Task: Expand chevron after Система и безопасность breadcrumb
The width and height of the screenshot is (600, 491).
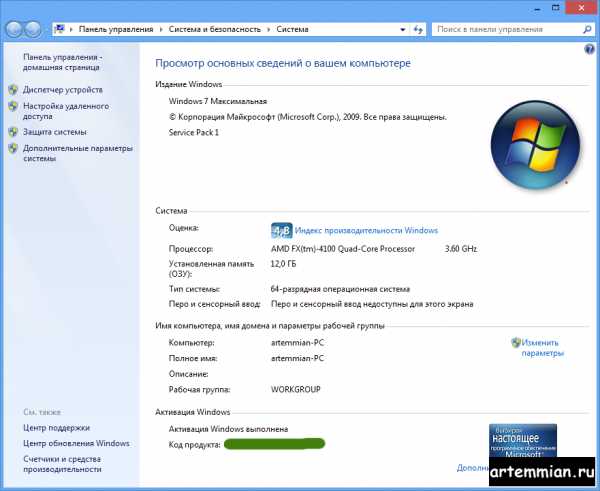Action: 269,29
